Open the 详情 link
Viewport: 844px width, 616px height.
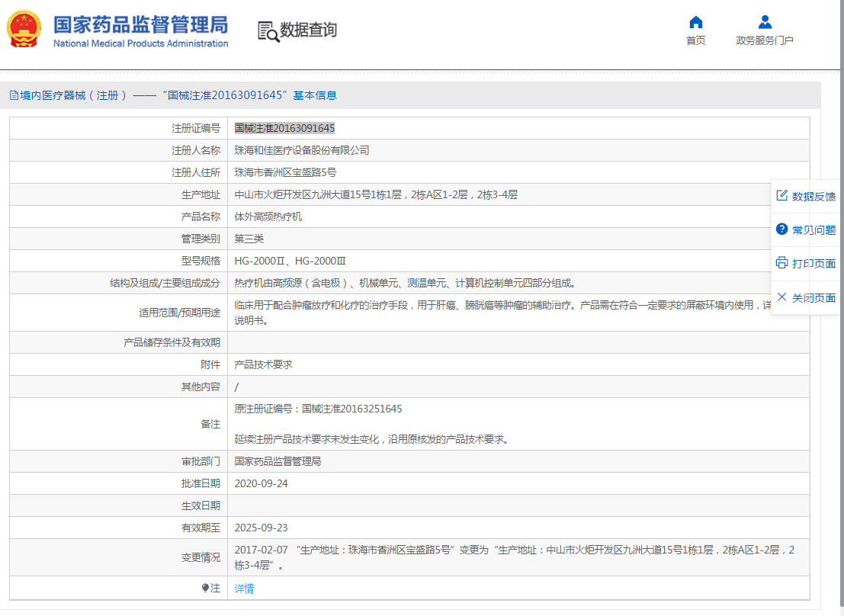tap(244, 589)
